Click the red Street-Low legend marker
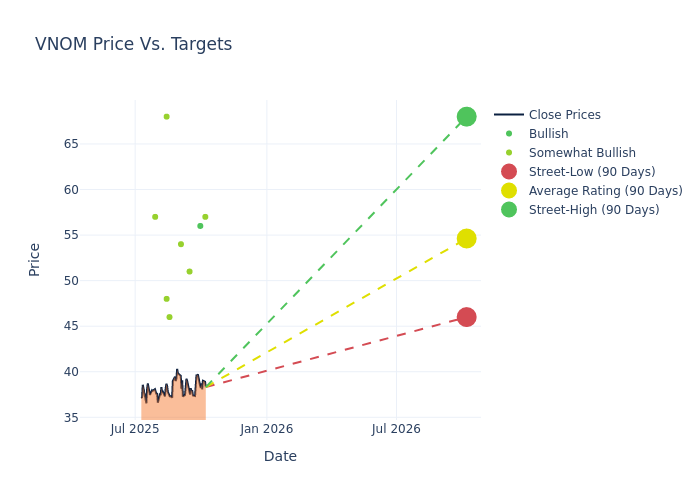Image resolution: width=700 pixels, height=500 pixels. pyautogui.click(x=509, y=172)
